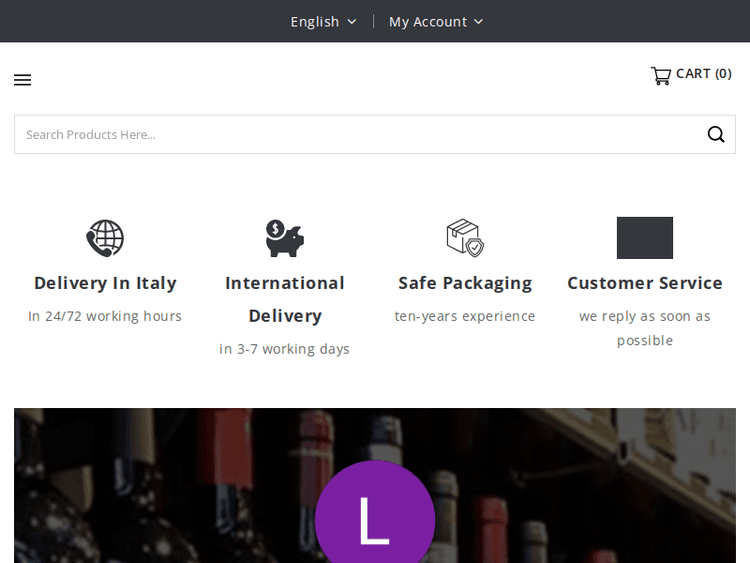Click the 'In 24/72 working hours' text
The width and height of the screenshot is (750, 563).
click(x=105, y=316)
